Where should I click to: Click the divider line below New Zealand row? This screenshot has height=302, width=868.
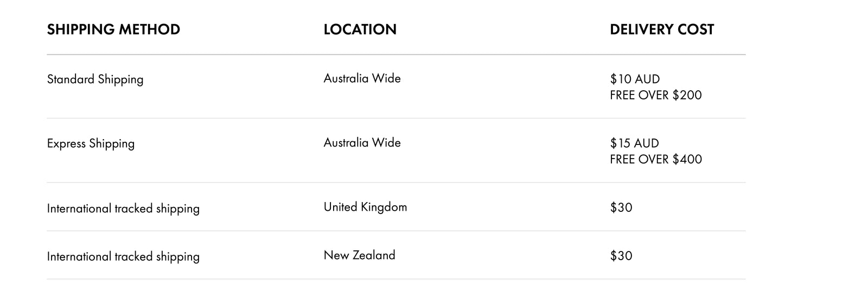point(396,279)
